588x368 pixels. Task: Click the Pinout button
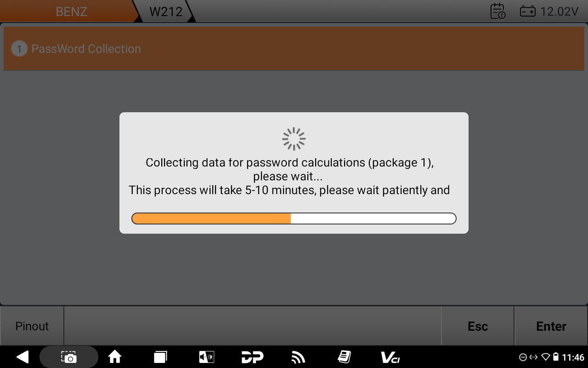coord(32,326)
